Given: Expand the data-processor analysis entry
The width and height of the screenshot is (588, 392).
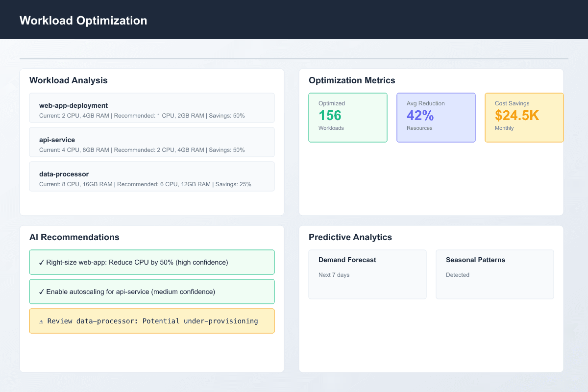Looking at the screenshot, I should click(x=152, y=176).
